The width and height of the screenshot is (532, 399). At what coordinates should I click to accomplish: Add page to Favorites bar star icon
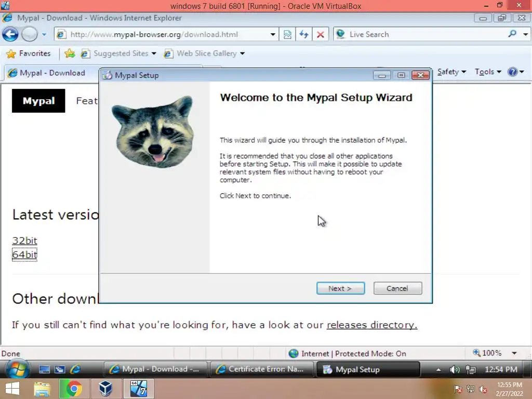pos(70,54)
